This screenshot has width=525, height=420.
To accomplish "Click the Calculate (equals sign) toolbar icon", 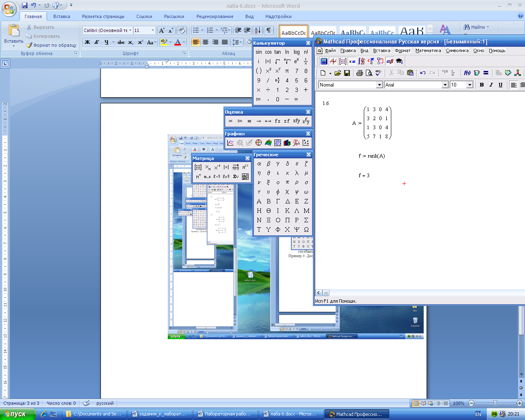I will [486, 73].
